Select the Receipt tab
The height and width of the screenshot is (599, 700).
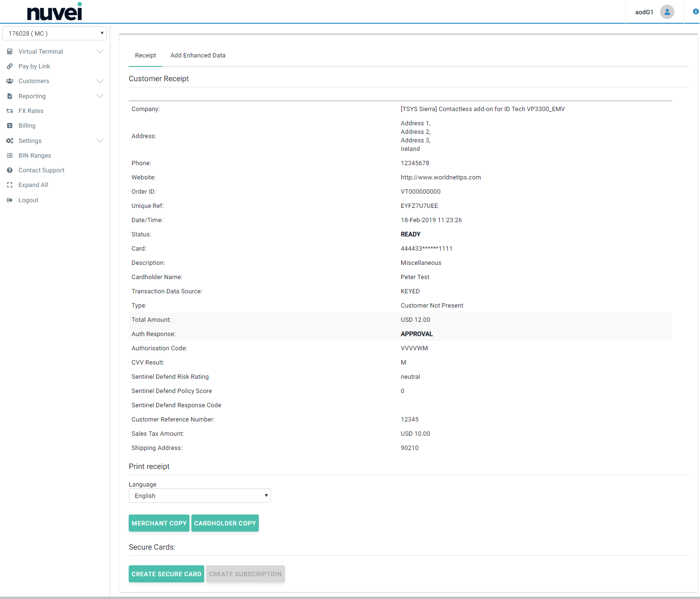145,56
